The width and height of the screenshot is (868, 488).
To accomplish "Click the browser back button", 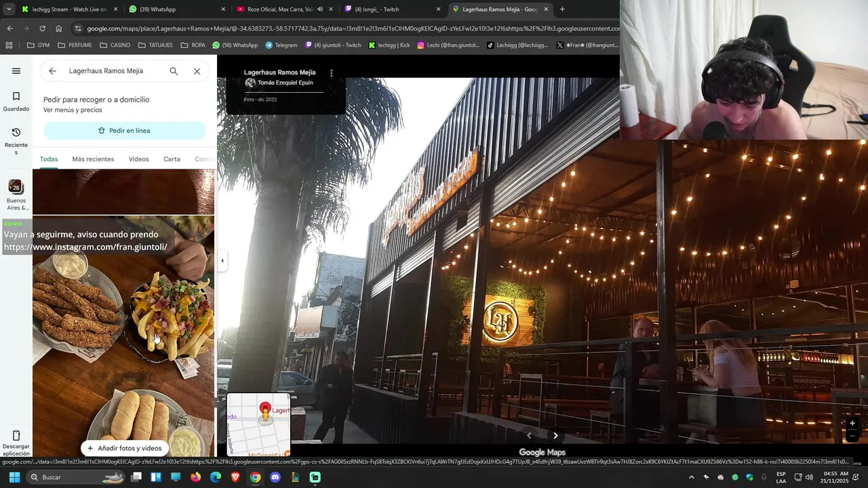I will pos(9,28).
